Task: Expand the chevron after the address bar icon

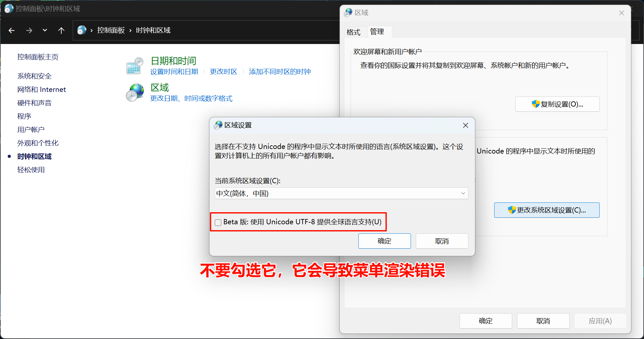Action: coord(92,30)
